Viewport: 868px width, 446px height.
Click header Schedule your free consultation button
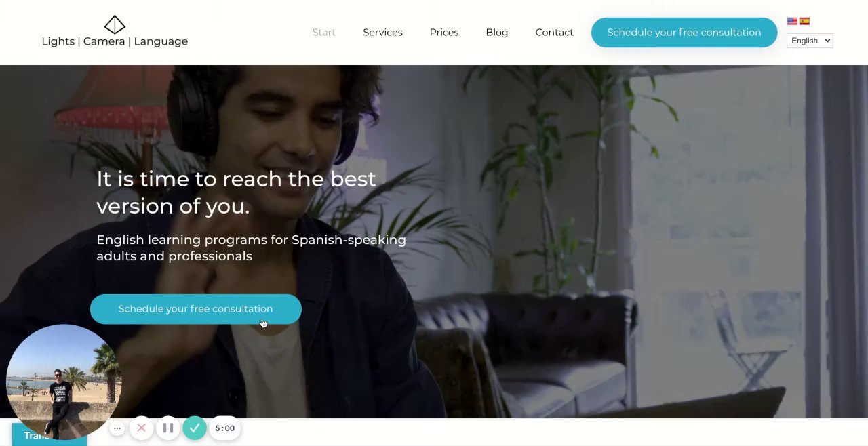[x=684, y=33]
